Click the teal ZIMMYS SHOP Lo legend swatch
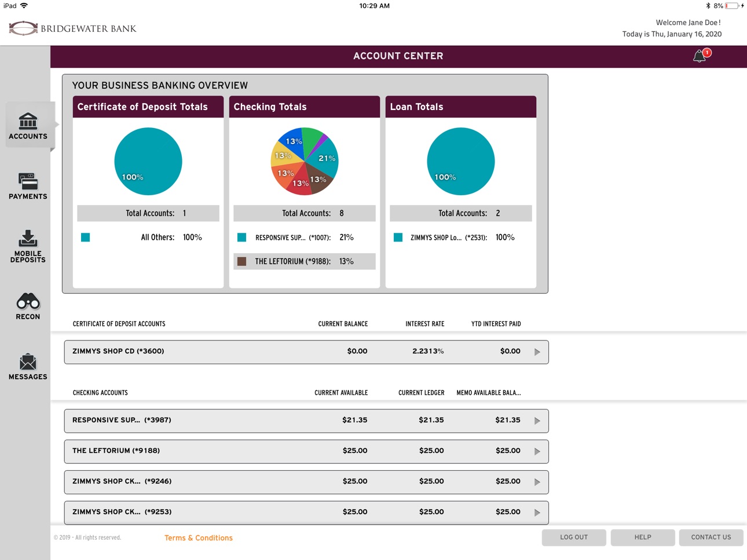 [398, 237]
